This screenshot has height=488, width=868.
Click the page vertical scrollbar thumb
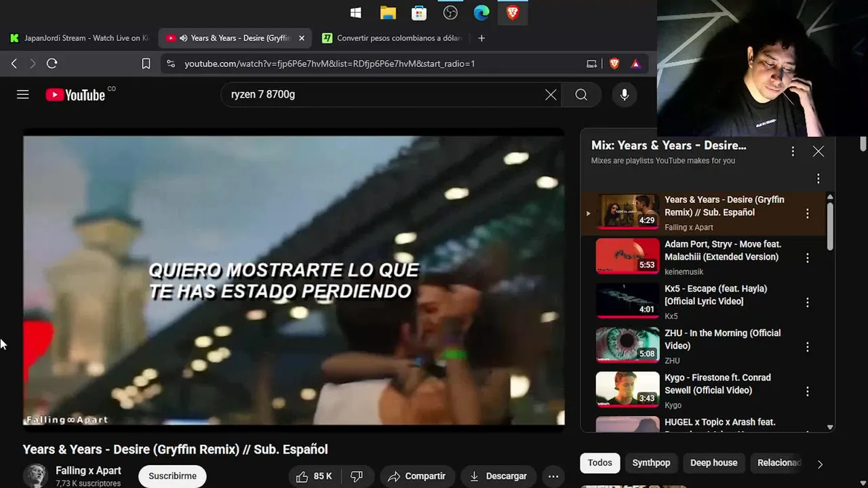coord(863,144)
